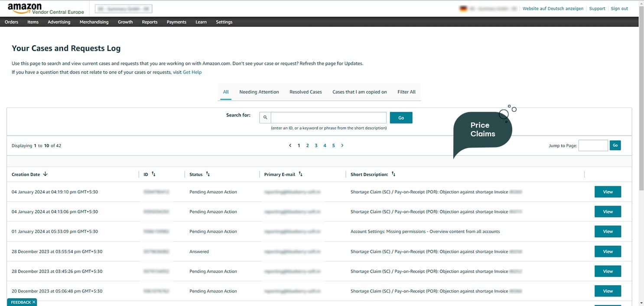
Task: Close the Feedback tab
Action: pyautogui.click(x=34, y=302)
